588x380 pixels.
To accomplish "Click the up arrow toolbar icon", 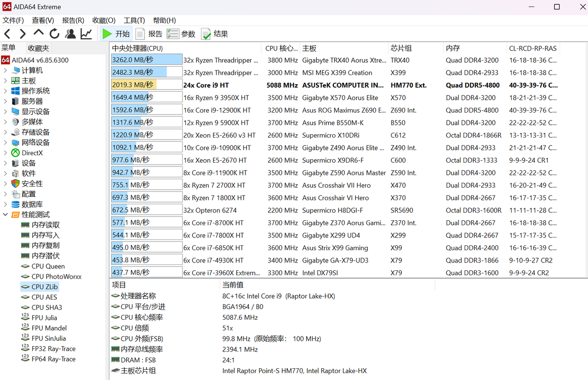I will (39, 33).
